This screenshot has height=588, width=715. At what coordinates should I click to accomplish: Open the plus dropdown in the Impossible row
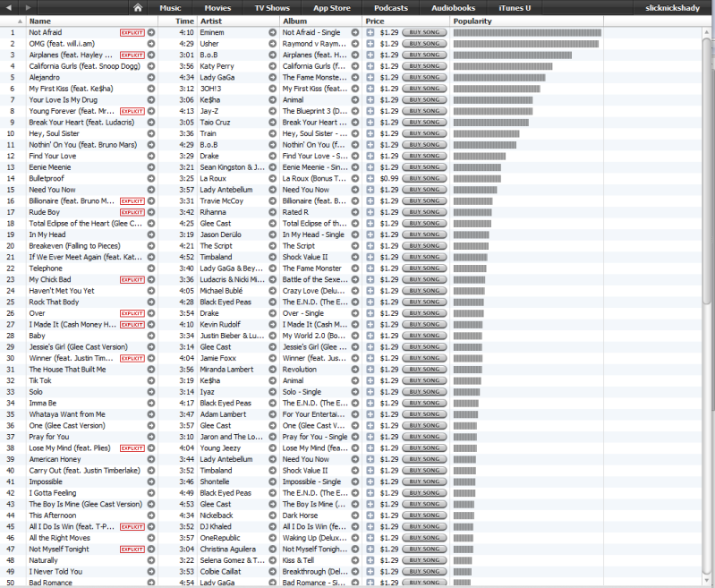[x=370, y=481]
